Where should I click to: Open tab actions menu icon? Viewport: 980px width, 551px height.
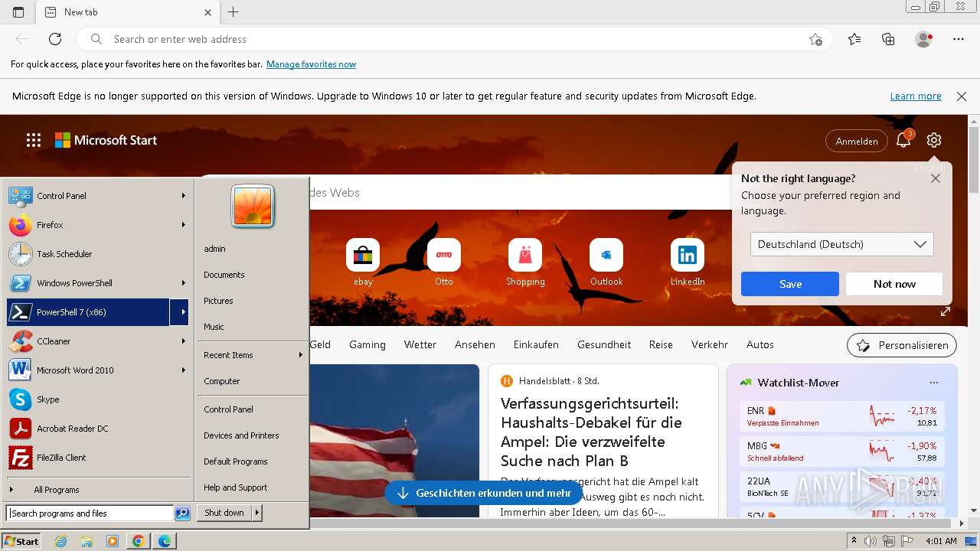point(18,12)
